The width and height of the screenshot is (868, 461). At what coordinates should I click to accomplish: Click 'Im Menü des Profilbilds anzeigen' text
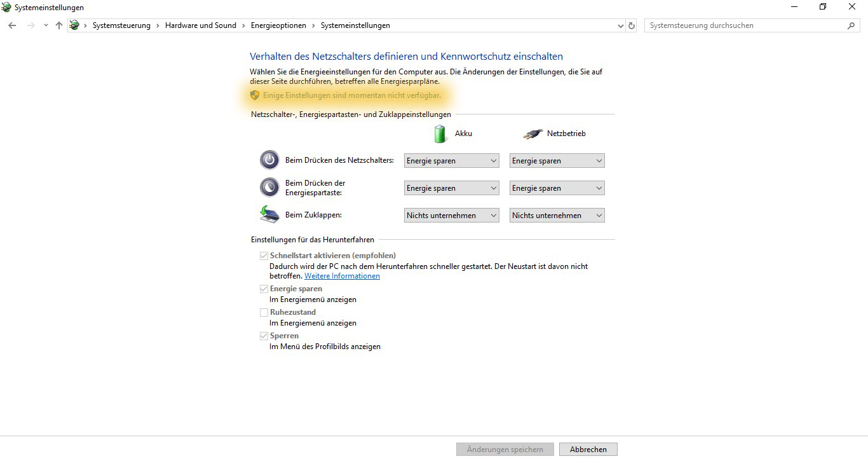pyautogui.click(x=325, y=347)
